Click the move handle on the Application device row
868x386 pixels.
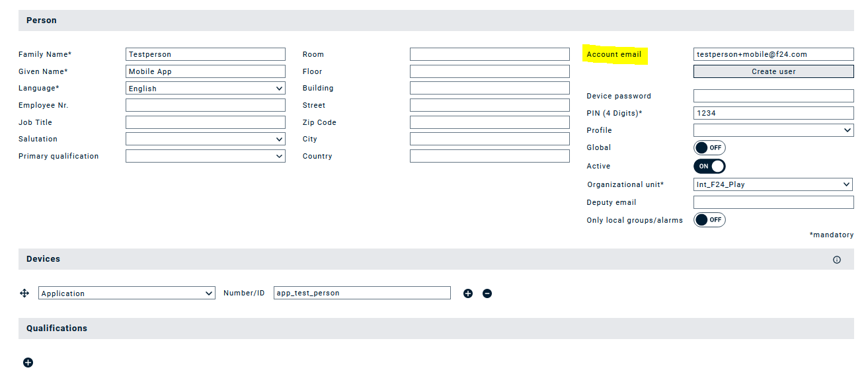tap(24, 293)
